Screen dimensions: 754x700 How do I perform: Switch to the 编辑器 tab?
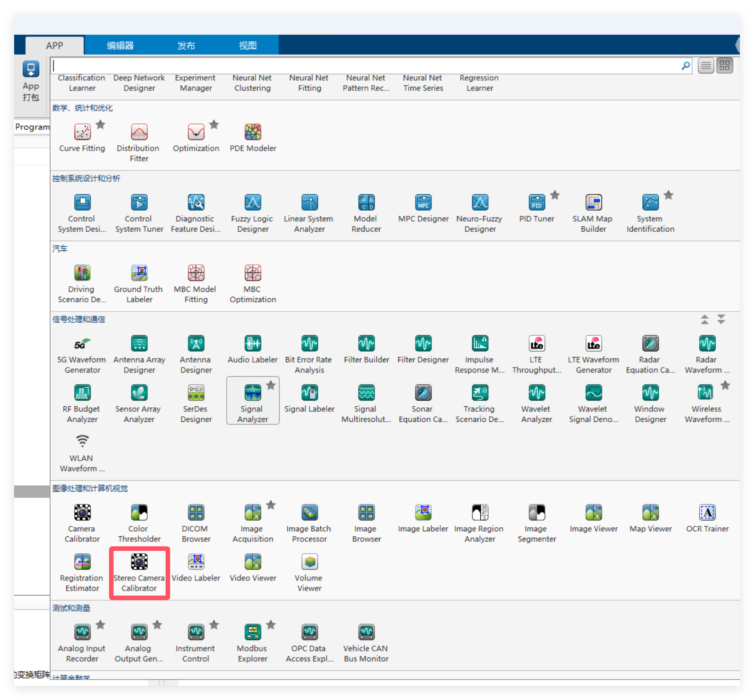[120, 46]
